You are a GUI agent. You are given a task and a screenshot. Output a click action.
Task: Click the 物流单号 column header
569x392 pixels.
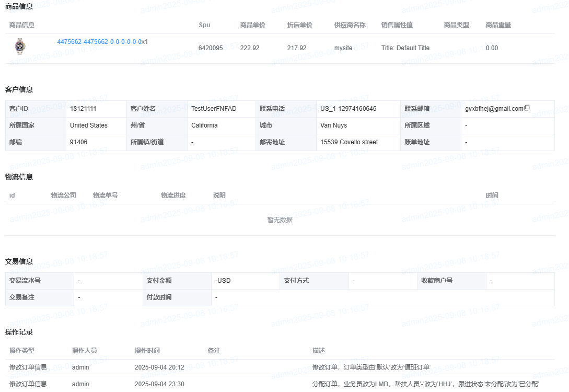(x=105, y=195)
